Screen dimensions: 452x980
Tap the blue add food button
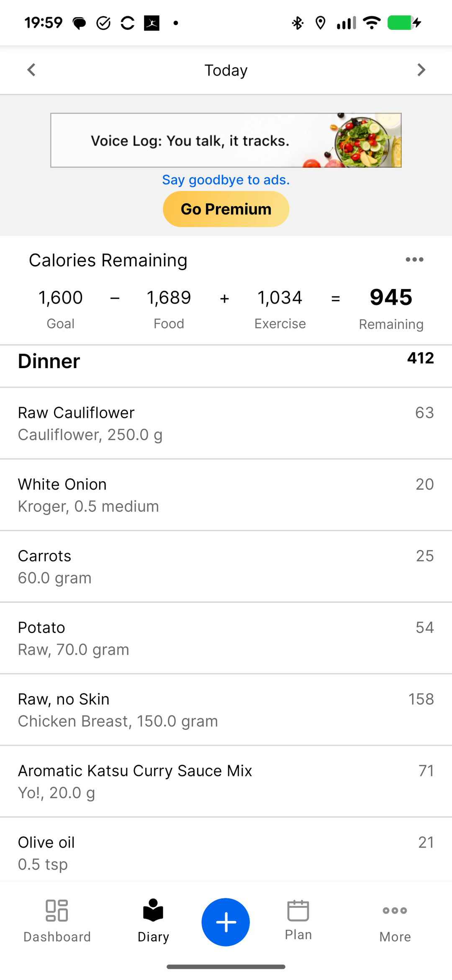tap(226, 922)
